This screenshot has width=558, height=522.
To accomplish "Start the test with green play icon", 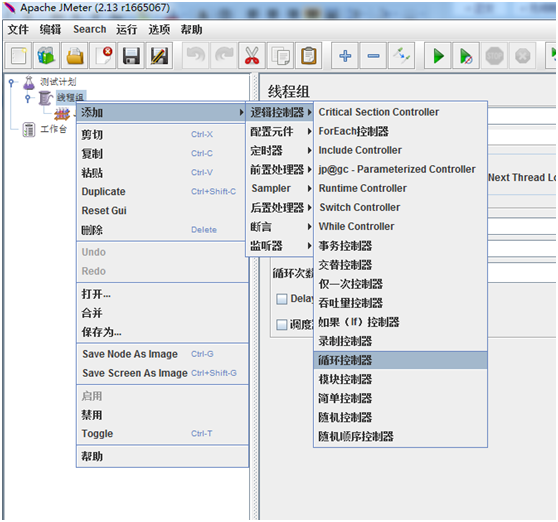I will pyautogui.click(x=438, y=56).
